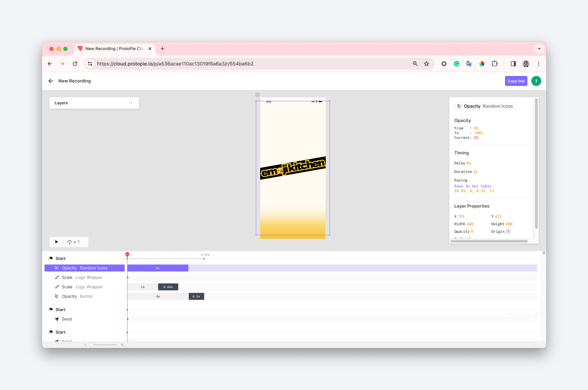Click the Zoom magnifier in the address bar
The image size is (588, 390).
415,64
